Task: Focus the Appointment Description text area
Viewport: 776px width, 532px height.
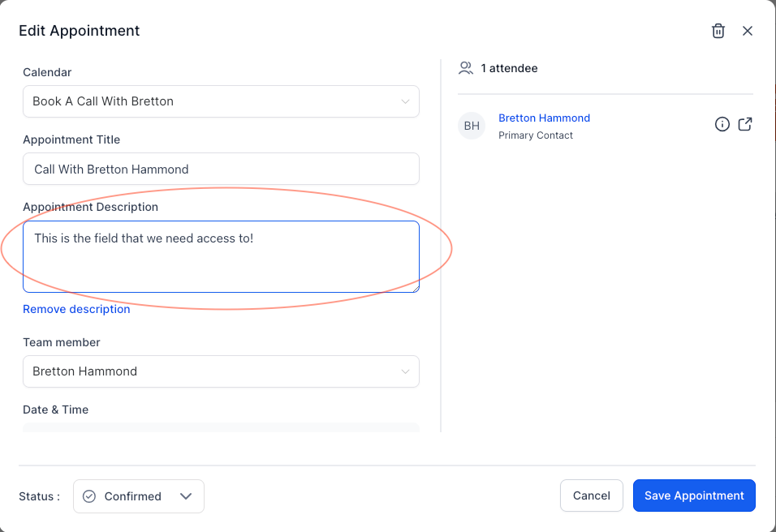Action: point(221,256)
